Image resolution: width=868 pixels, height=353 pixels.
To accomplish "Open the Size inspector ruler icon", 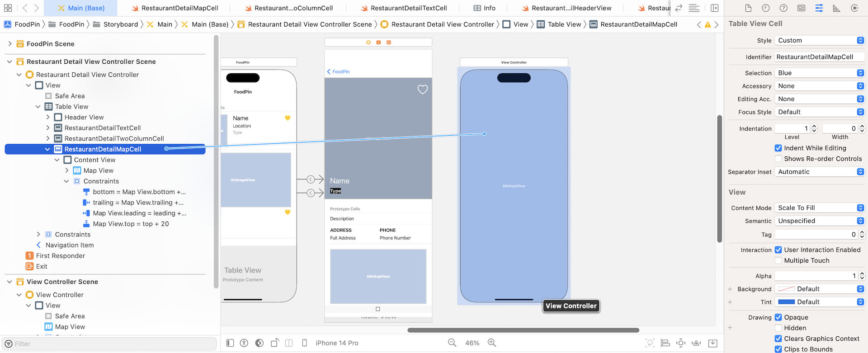I will click(836, 8).
